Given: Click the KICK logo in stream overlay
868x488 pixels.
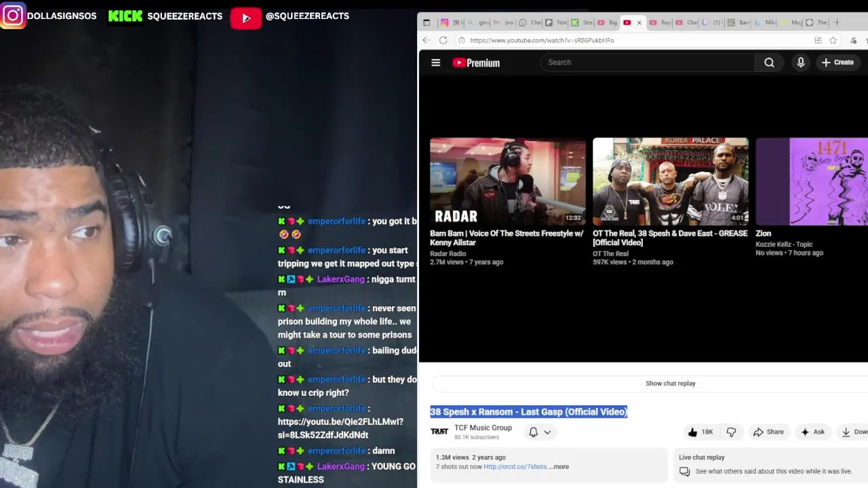Looking at the screenshot, I should (x=125, y=16).
